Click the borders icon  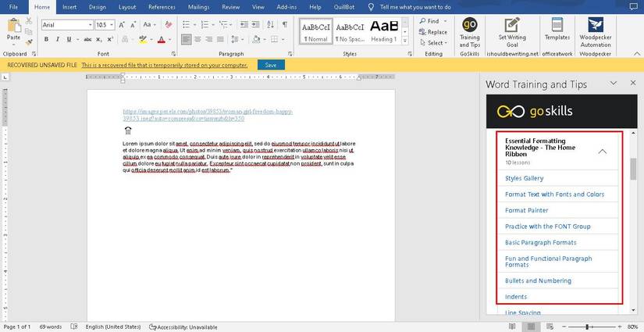274,39
